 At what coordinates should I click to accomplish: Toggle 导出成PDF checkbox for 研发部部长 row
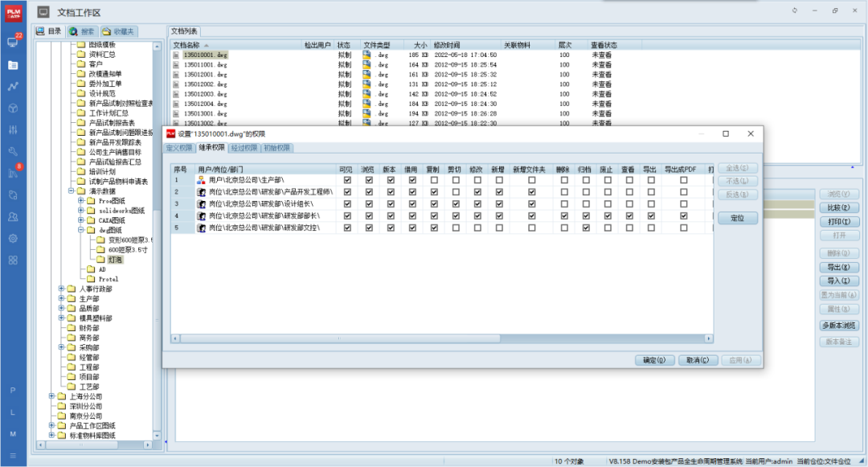pyautogui.click(x=683, y=216)
